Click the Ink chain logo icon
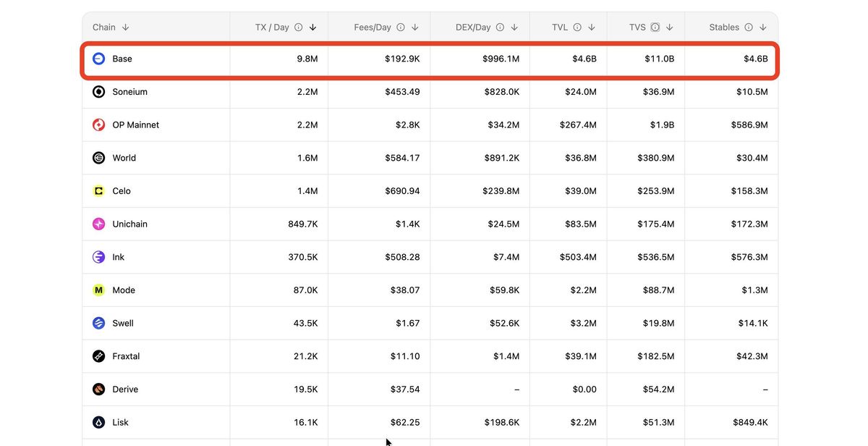This screenshot has height=446, width=868. 99,257
